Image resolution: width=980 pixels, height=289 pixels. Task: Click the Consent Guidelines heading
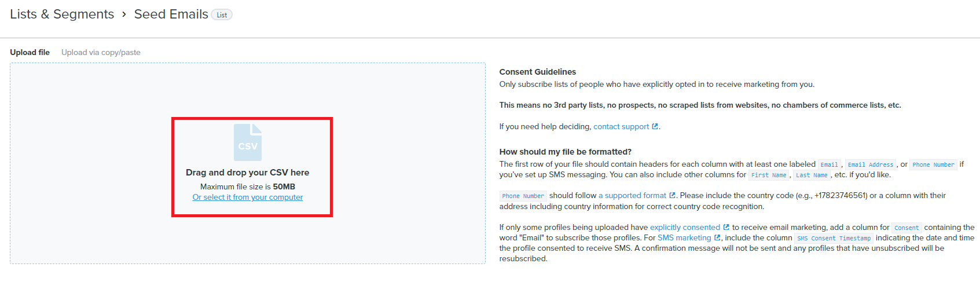point(538,72)
